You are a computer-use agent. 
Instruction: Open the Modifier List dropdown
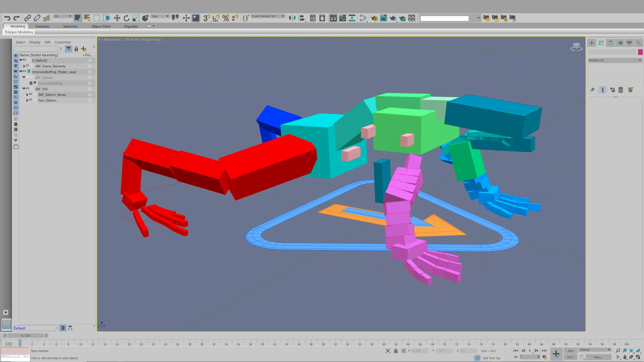615,60
